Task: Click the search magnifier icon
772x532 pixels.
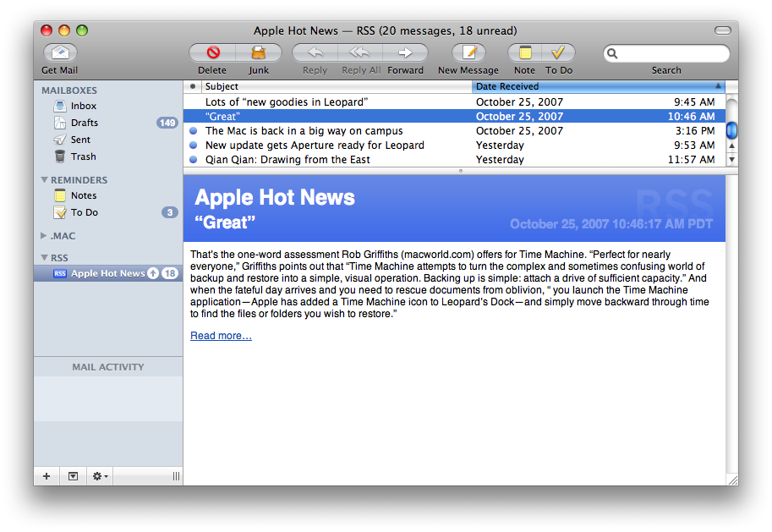Action: pos(612,53)
